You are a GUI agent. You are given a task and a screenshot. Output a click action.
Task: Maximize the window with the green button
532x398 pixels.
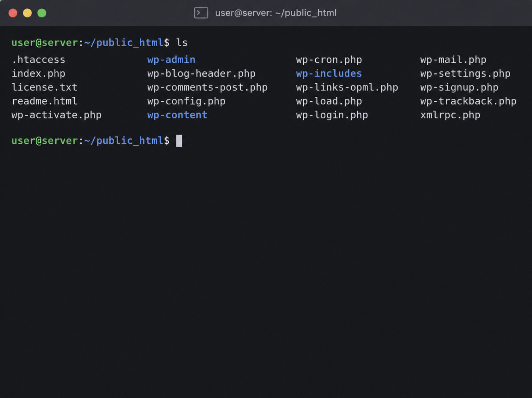point(42,13)
